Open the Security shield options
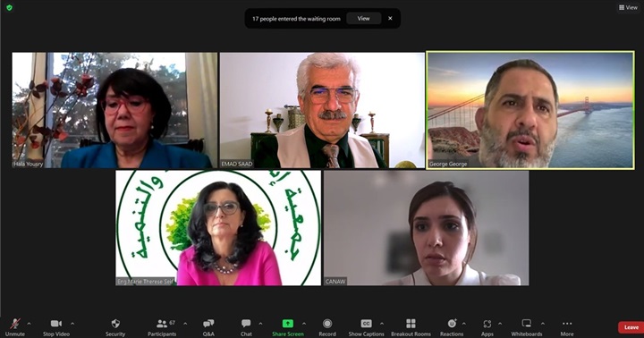The image size is (644, 338). (115, 327)
